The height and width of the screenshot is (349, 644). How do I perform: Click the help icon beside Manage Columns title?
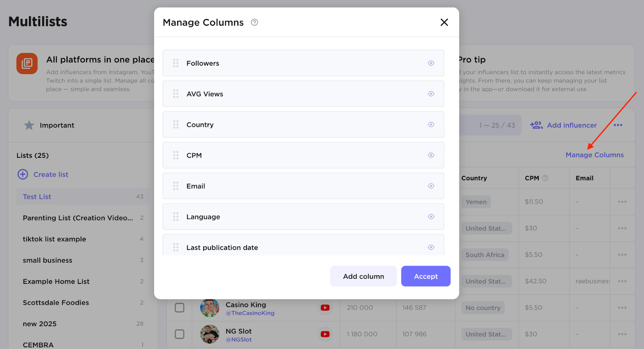254,23
